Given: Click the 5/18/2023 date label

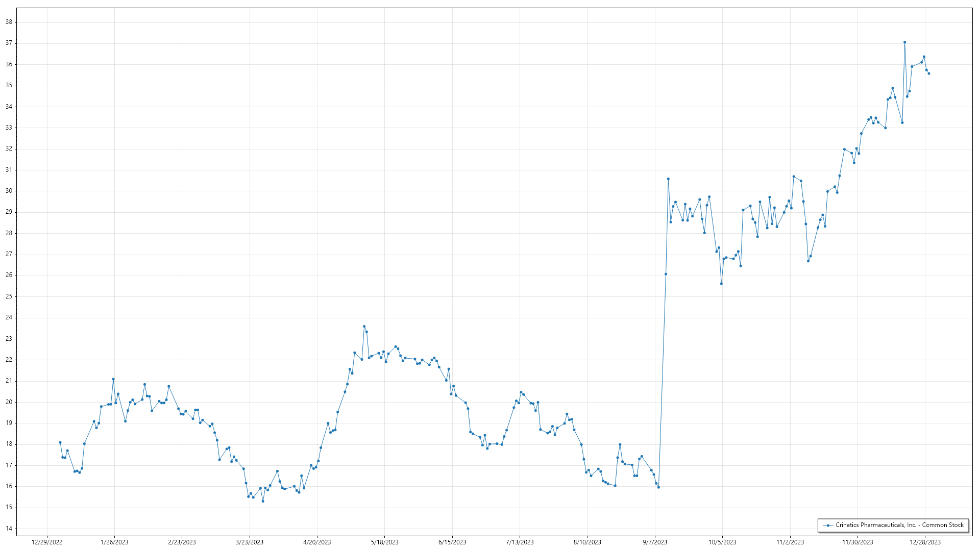Looking at the screenshot, I should (384, 542).
